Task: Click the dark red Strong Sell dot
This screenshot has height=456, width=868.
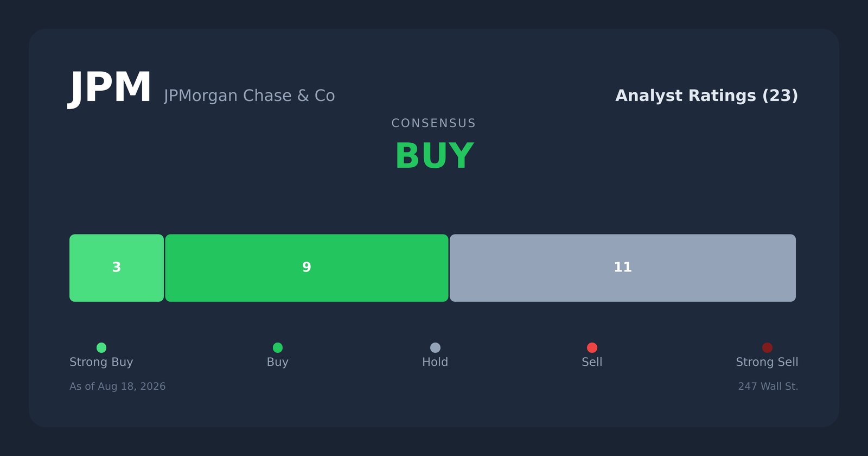Action: 767,347
